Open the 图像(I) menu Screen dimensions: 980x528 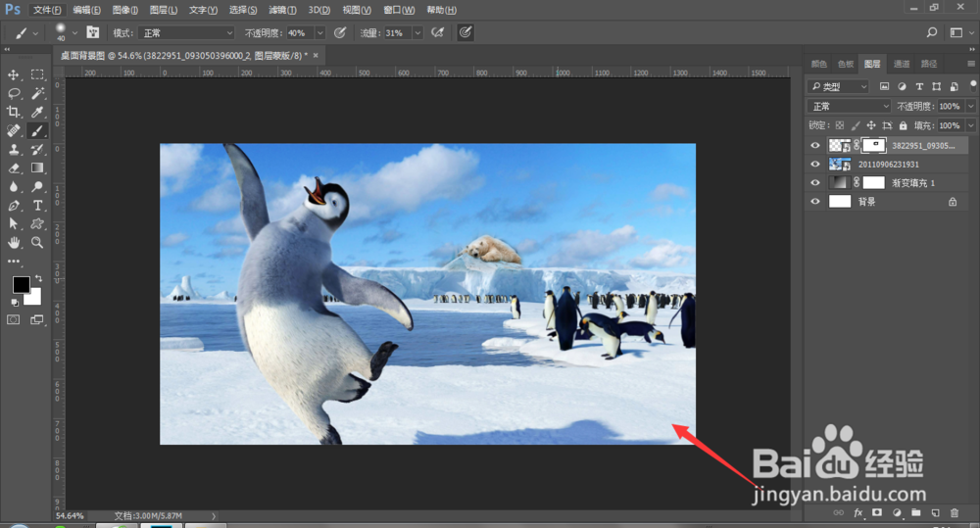[125, 10]
